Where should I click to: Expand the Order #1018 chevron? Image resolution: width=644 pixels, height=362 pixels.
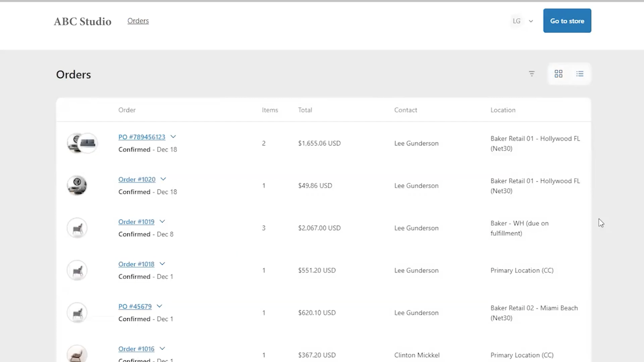click(162, 264)
